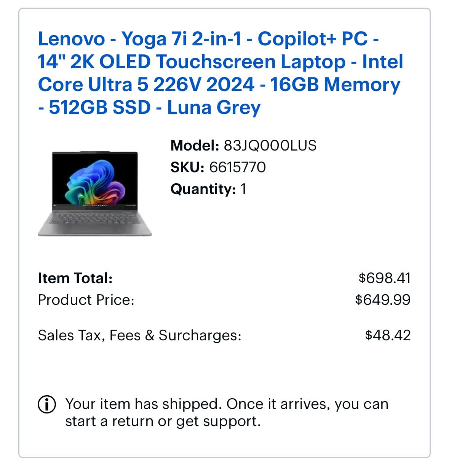This screenshot has width=449, height=476.
Task: Click the Quantity value 1
Action: coord(243,189)
